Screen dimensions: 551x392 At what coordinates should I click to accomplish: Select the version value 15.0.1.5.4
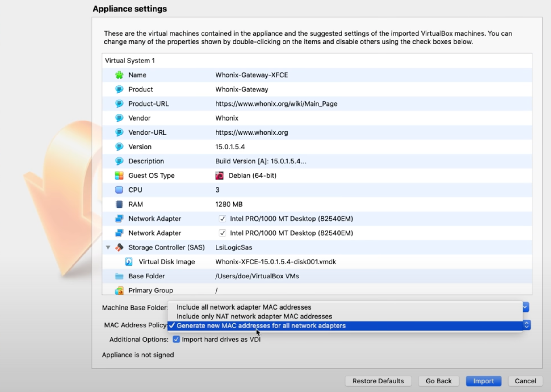[x=230, y=147]
